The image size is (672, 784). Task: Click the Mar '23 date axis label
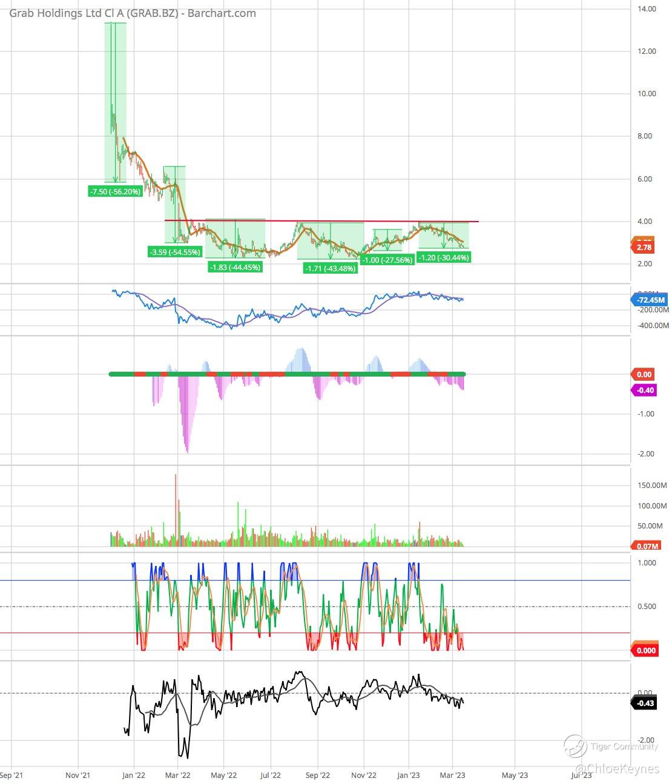452,775
